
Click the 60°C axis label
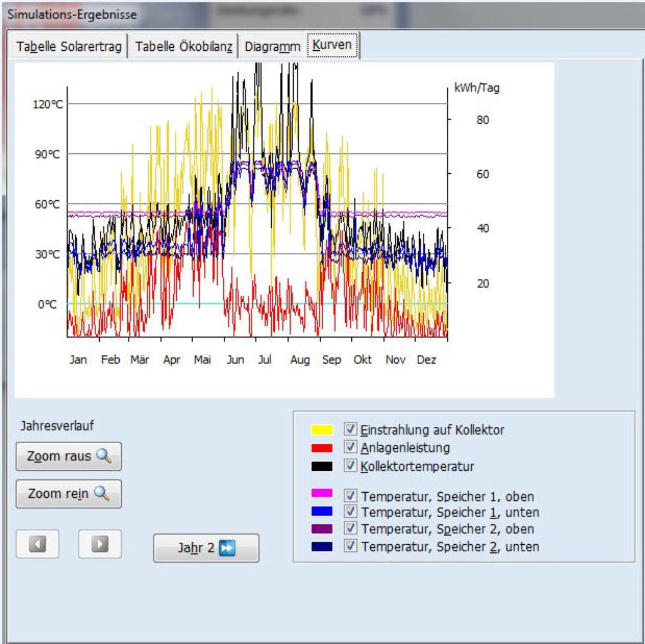[x=47, y=204]
